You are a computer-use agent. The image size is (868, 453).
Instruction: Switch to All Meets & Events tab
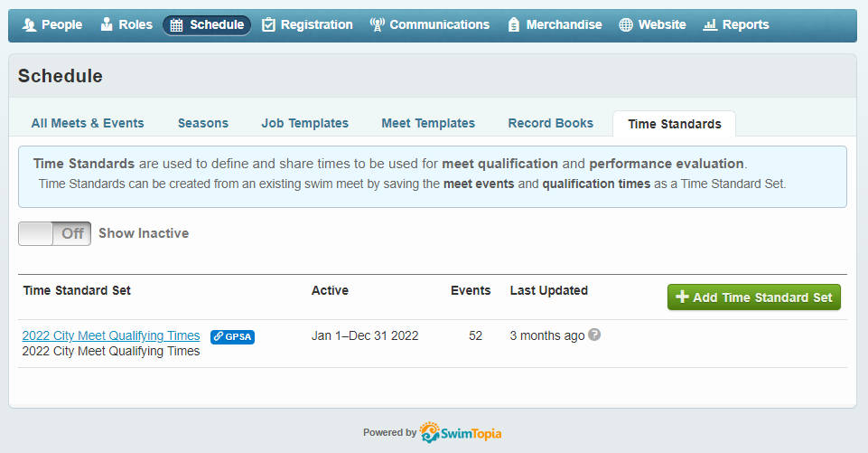(88, 123)
